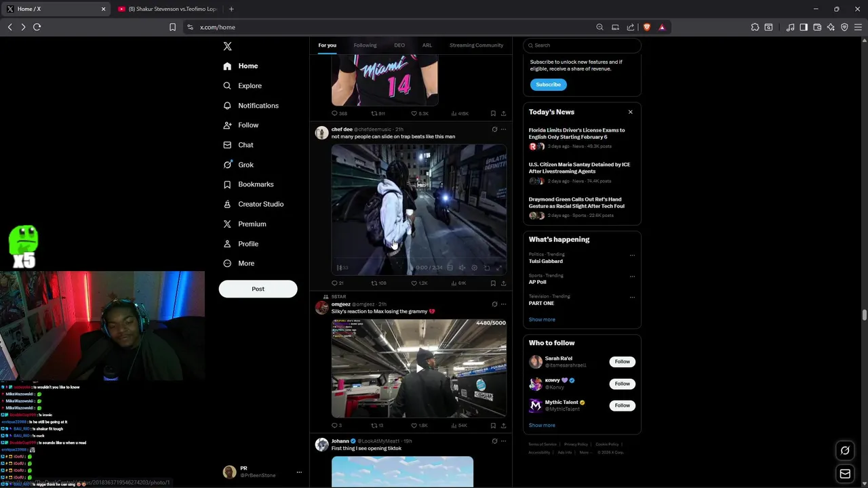This screenshot has height=488, width=868.
Task: Open more options on chef dee's post
Action: tap(503, 129)
